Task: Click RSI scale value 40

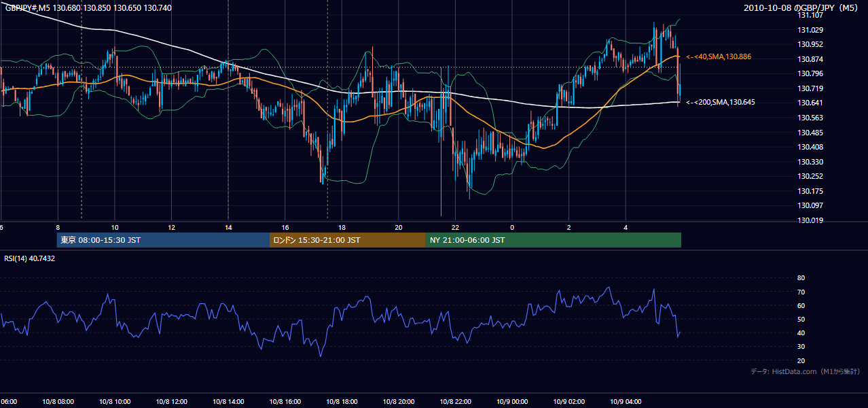Action: pyautogui.click(x=801, y=333)
